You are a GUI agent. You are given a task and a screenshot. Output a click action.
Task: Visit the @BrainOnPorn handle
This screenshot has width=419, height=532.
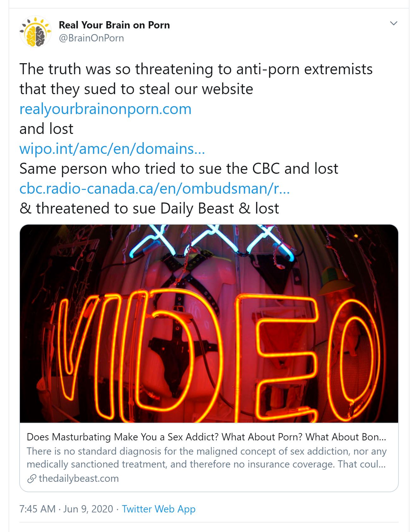[x=91, y=38]
